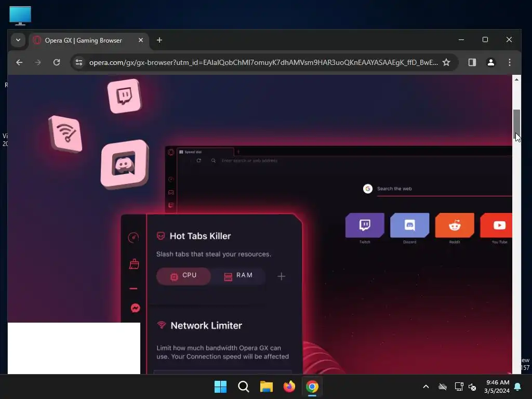Open the YouTube speed dial tile

(496, 225)
